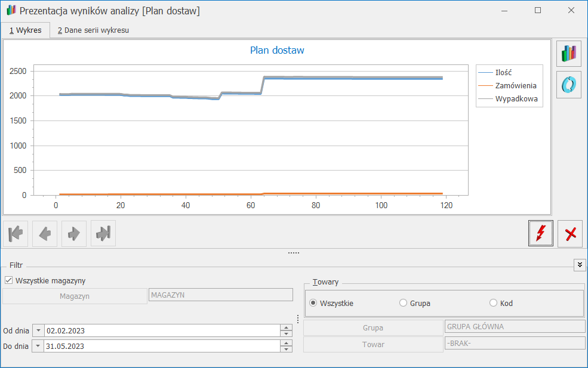Click the GRUPA GŁÓWNA field
Viewport: 588px width, 368px height.
(515, 326)
